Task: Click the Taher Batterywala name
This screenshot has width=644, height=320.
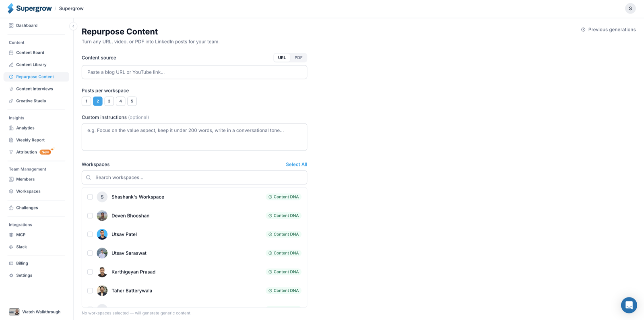Action: coord(132,291)
